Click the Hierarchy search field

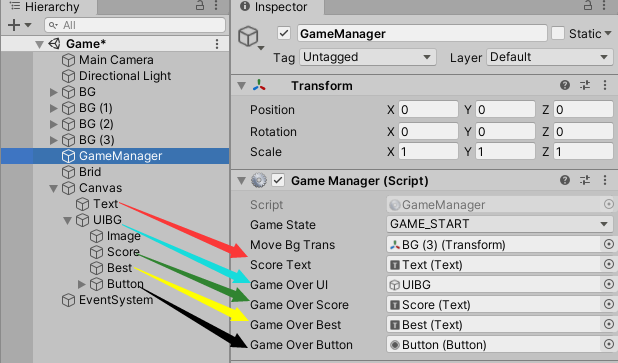coord(135,25)
